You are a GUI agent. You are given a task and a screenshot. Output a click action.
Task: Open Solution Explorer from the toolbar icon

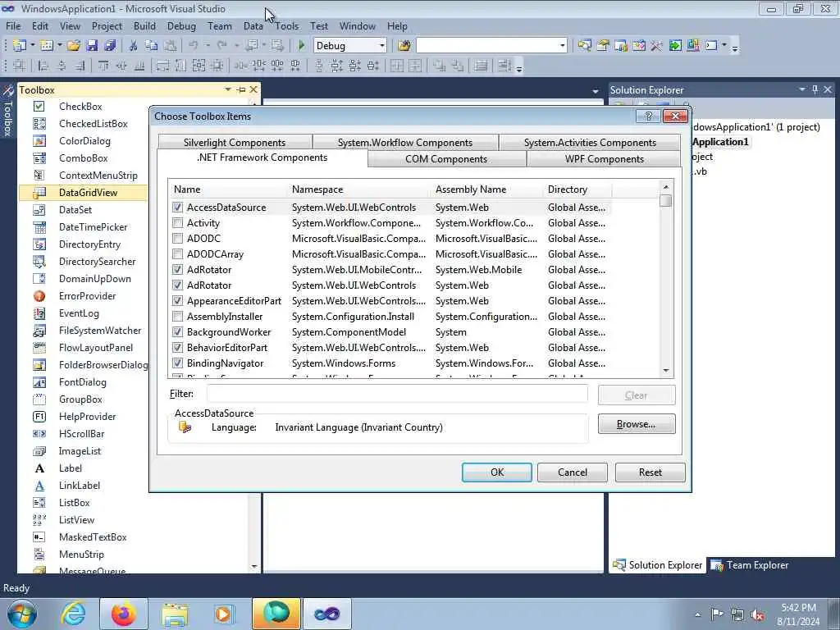coord(584,46)
